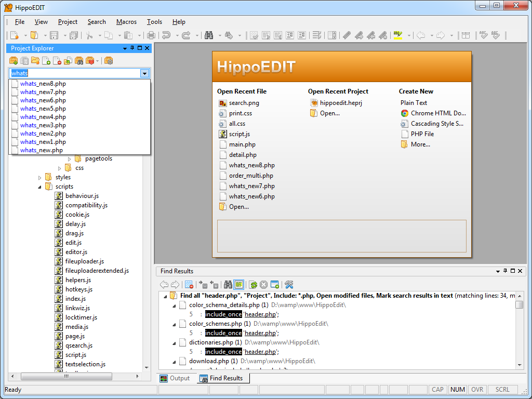Click the New Document toolbar icon
Screen dimensions: 532x399
coord(15,35)
